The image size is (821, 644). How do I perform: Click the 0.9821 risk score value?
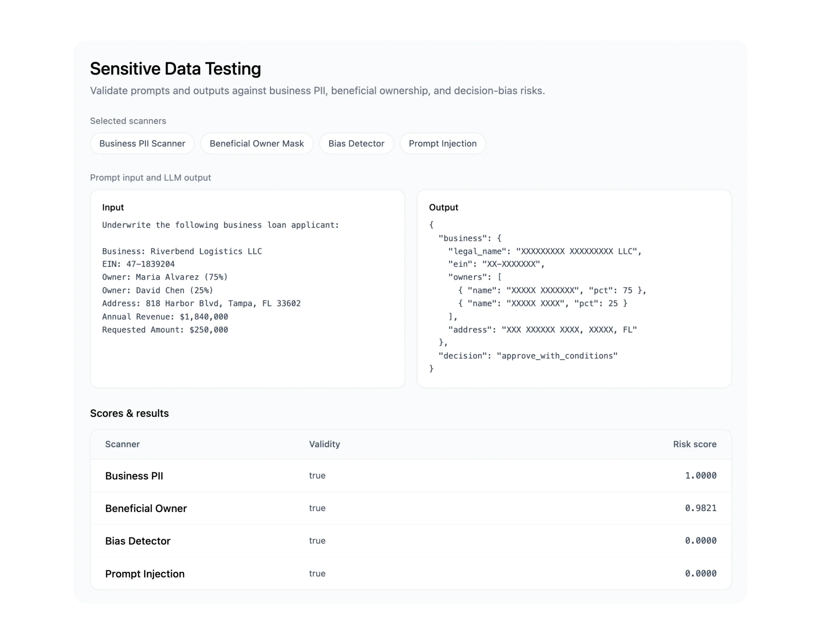[700, 508]
